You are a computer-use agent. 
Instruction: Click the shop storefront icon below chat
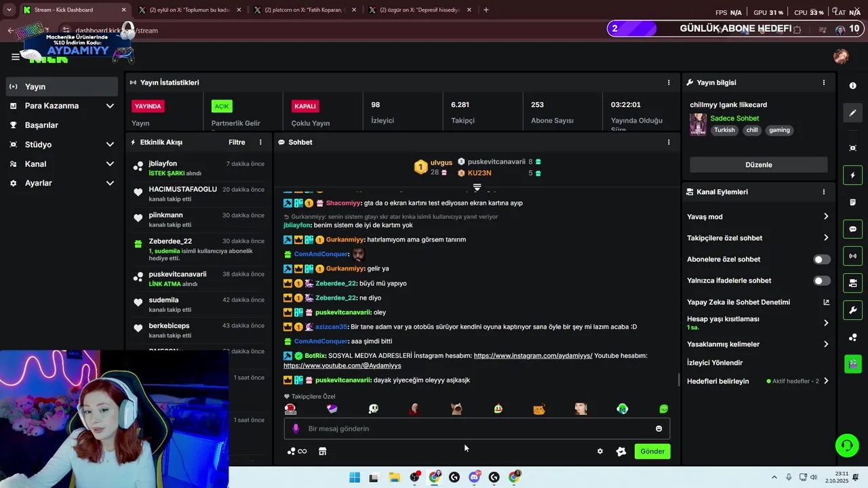click(x=323, y=451)
